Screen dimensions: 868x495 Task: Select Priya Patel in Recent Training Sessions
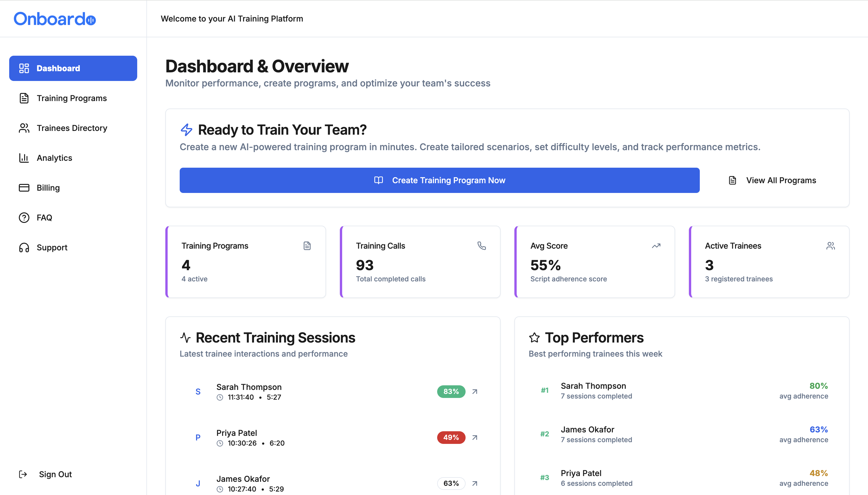click(237, 433)
